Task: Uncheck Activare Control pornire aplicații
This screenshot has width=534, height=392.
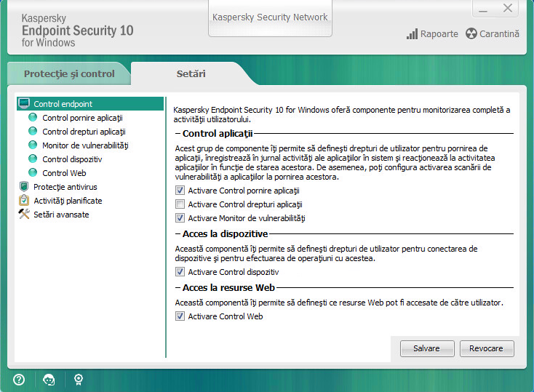Action: coord(180,191)
